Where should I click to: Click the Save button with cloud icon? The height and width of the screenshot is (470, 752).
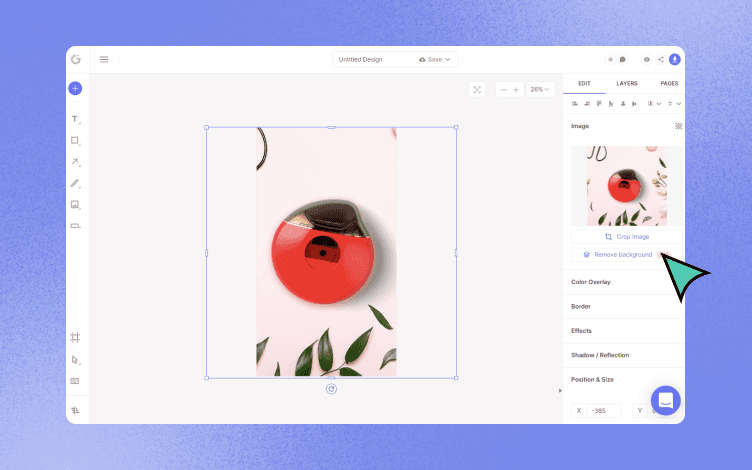coord(430,59)
